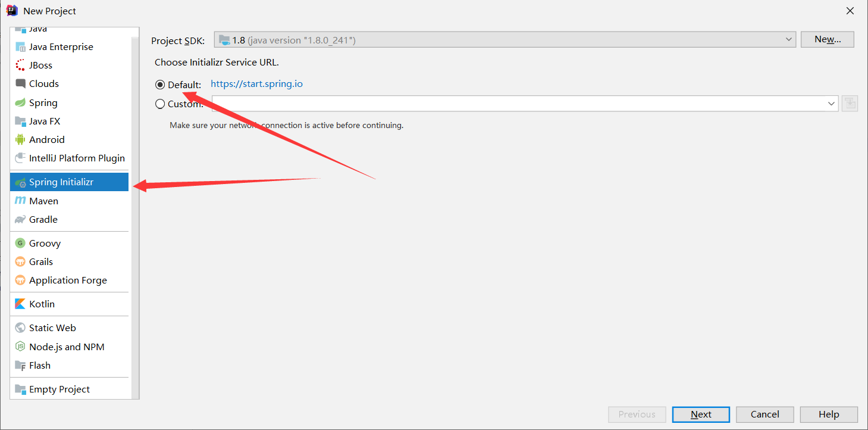Select the Default URL radio button
The width and height of the screenshot is (868, 430).
[x=160, y=85]
